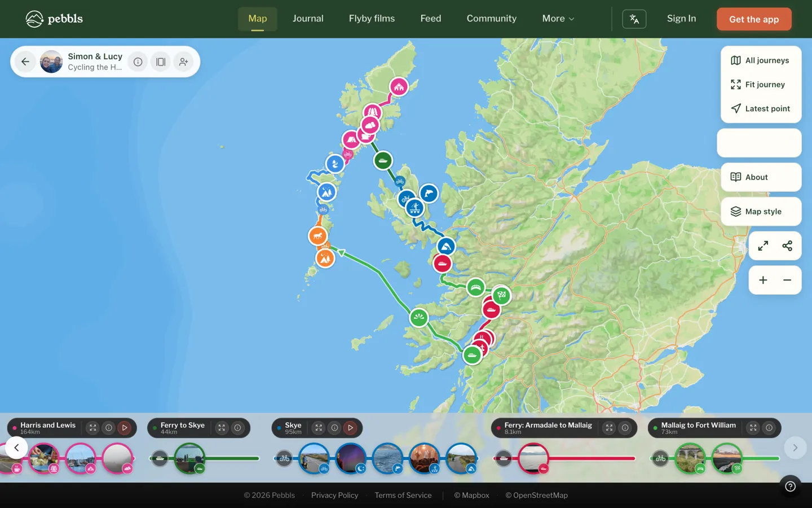This screenshot has width=812, height=508.
Task: Play the Skye section flyby
Action: [x=350, y=428]
